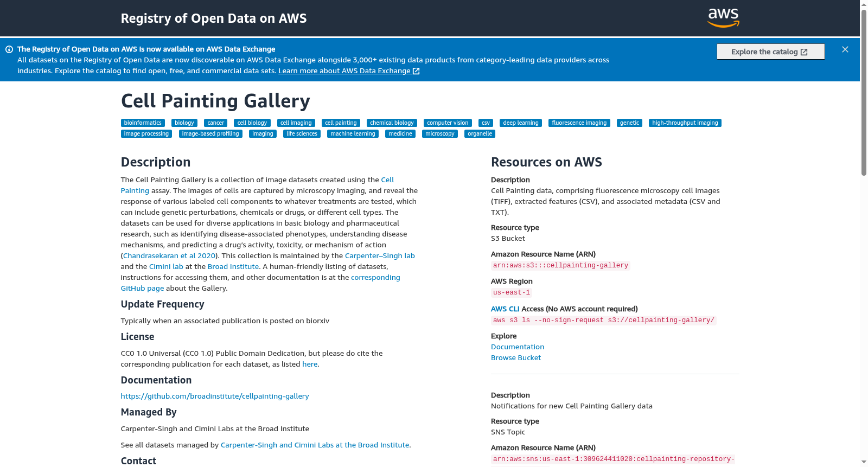Select the genetic tag
868x467 pixels.
tap(629, 123)
